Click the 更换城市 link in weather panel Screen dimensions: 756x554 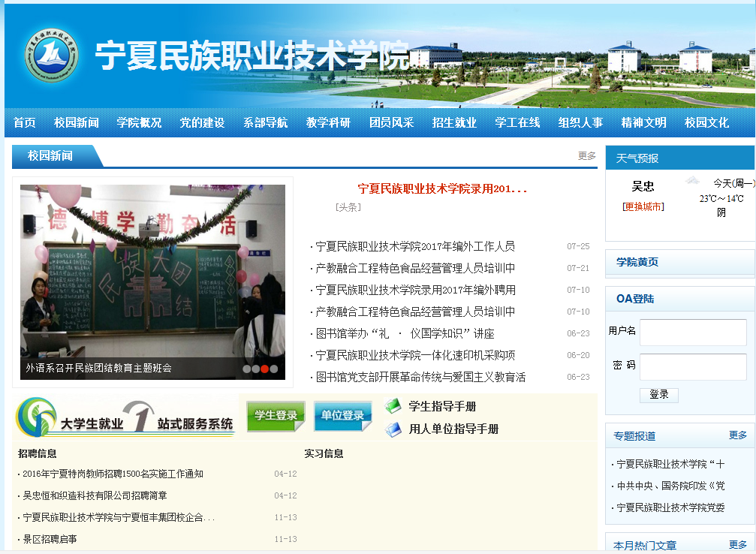coord(643,206)
